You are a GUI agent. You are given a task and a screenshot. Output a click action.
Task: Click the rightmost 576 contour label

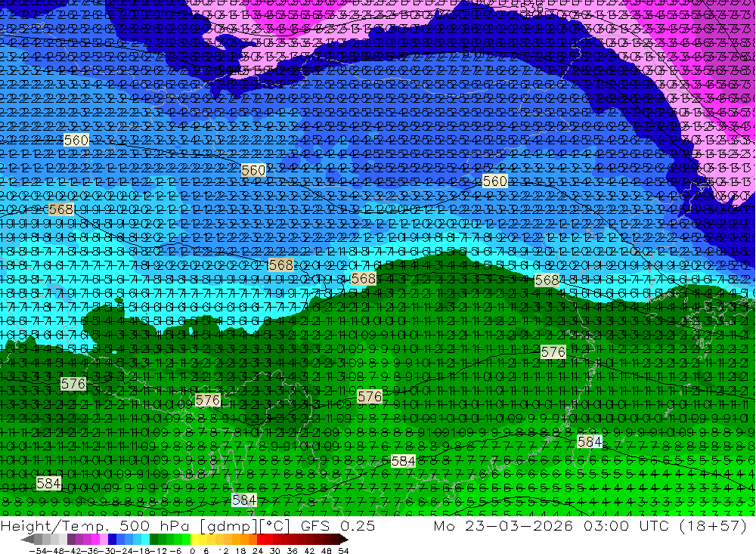coord(553,352)
